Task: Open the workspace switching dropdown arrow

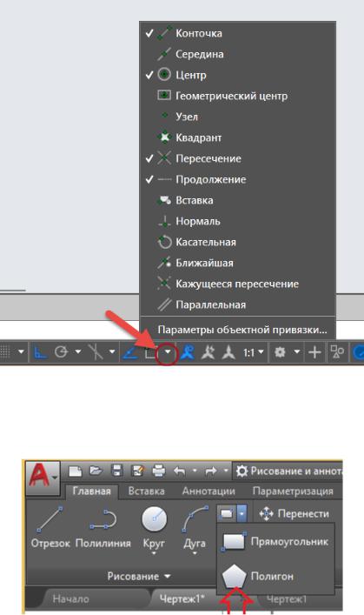Action: coord(297,351)
